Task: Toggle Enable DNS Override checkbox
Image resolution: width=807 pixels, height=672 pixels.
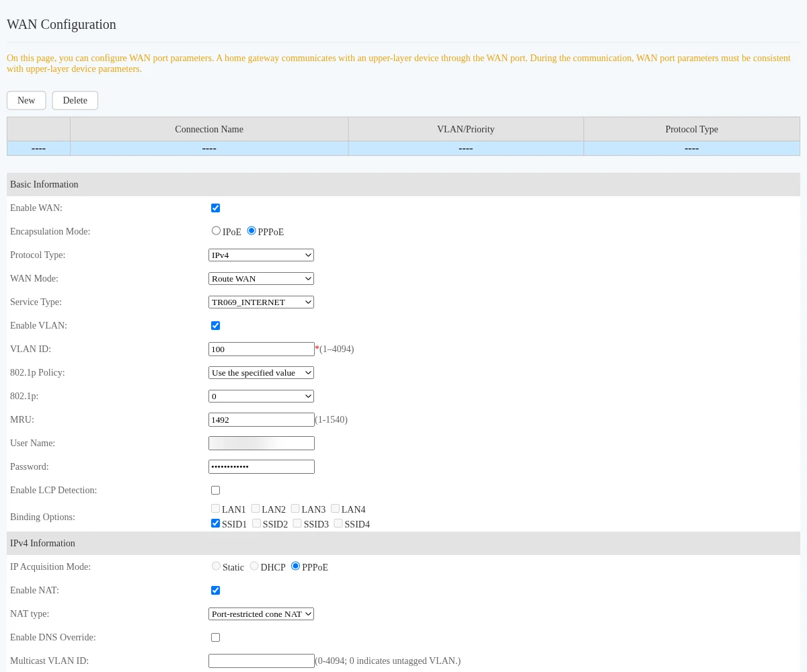Action: click(215, 637)
